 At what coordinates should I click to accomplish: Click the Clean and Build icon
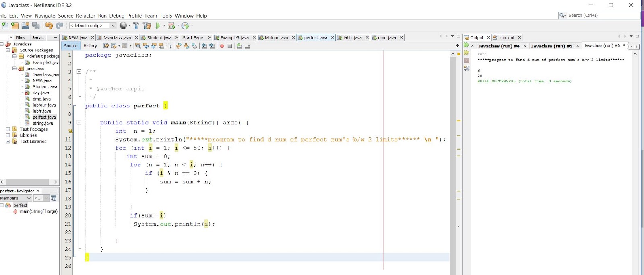click(x=147, y=26)
